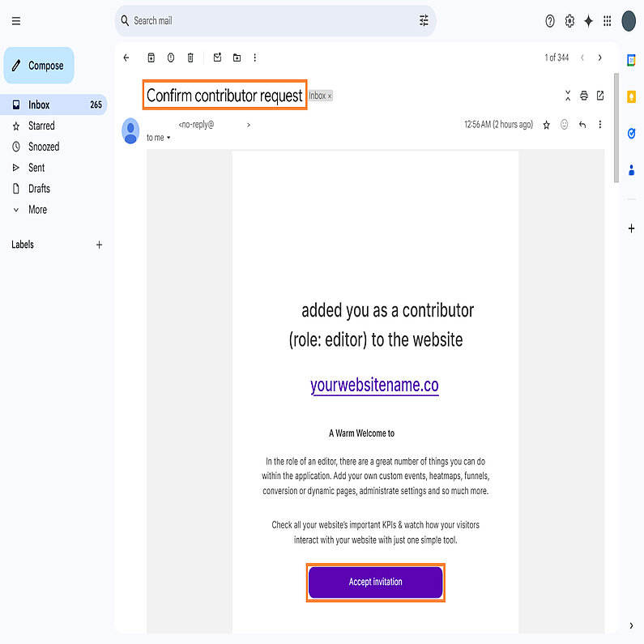644x644 pixels.
Task: Toggle the main menu hamburger icon
Action: 16,21
